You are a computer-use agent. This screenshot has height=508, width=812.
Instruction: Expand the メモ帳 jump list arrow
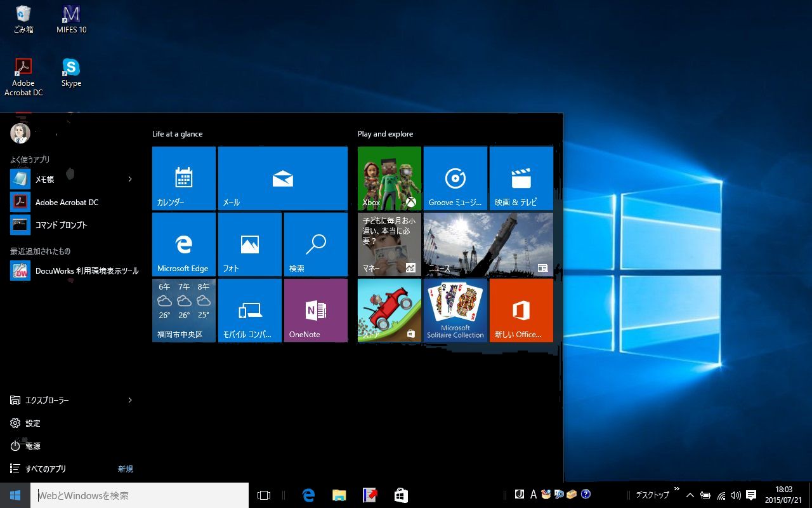[x=130, y=180]
